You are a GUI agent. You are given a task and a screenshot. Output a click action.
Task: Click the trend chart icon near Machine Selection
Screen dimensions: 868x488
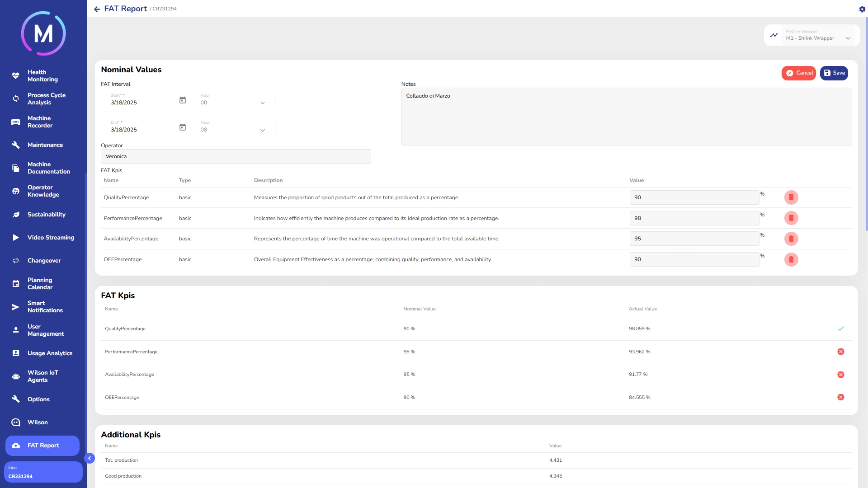click(x=774, y=35)
